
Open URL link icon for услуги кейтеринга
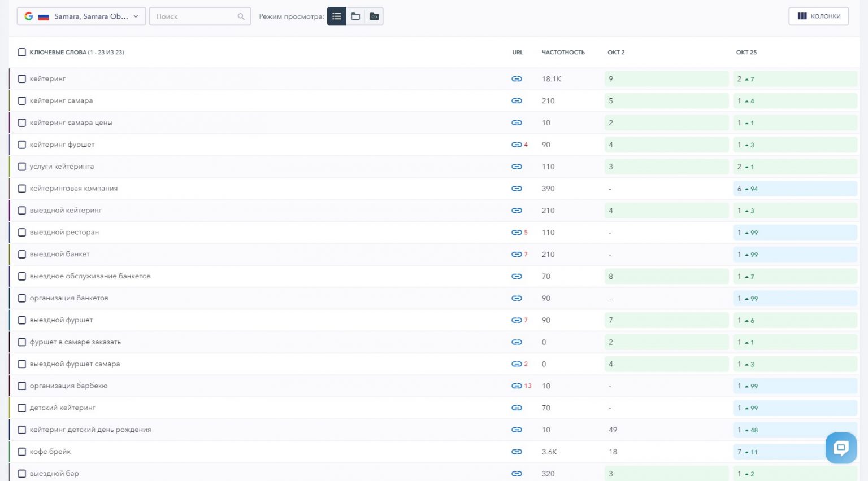(x=517, y=167)
